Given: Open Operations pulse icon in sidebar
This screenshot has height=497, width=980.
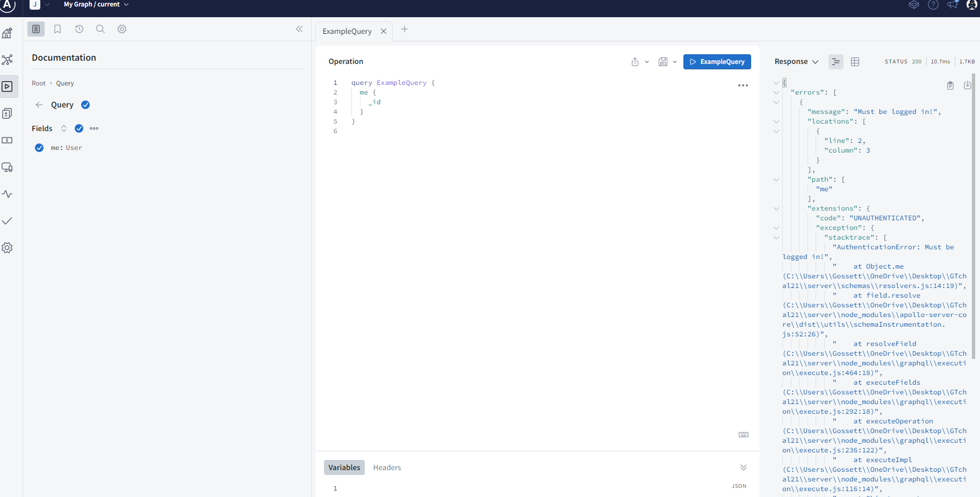Looking at the screenshot, I should 8,194.
